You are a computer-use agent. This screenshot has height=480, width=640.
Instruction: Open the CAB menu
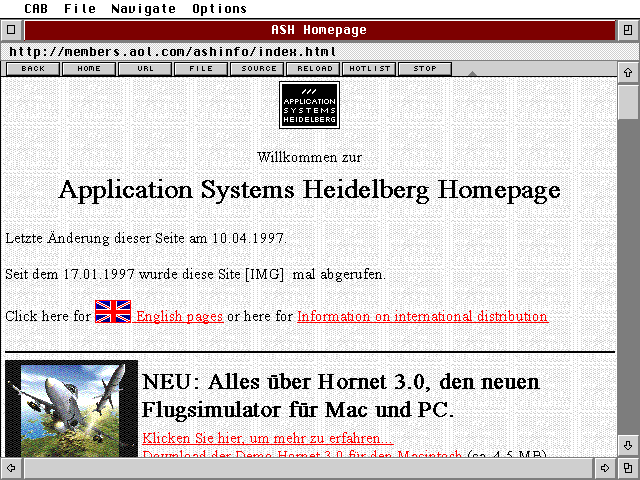click(36, 9)
